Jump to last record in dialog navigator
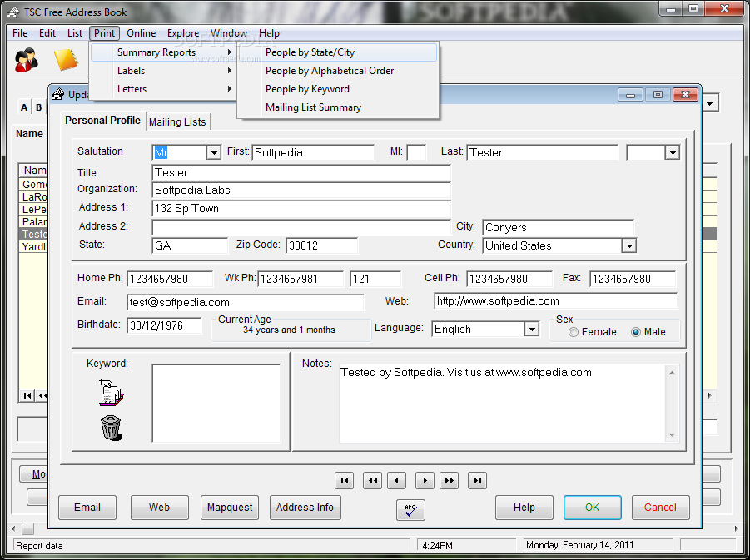 pos(477,481)
